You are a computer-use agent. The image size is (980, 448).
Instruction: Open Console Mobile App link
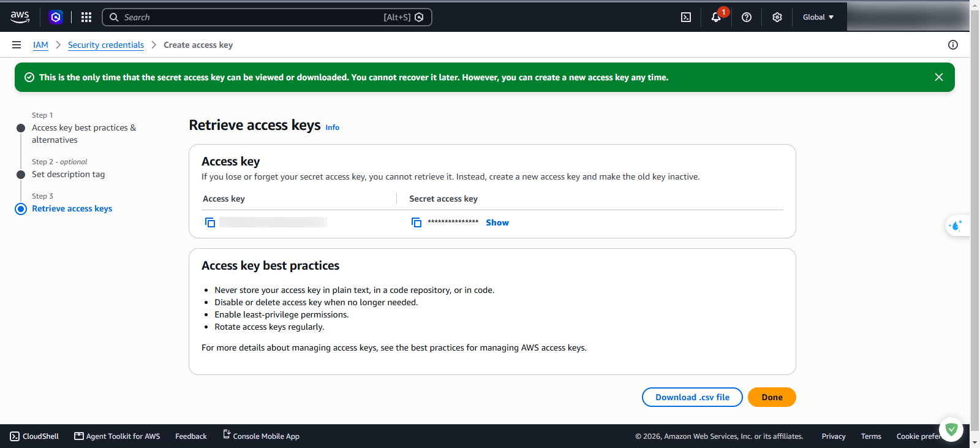[261, 436]
